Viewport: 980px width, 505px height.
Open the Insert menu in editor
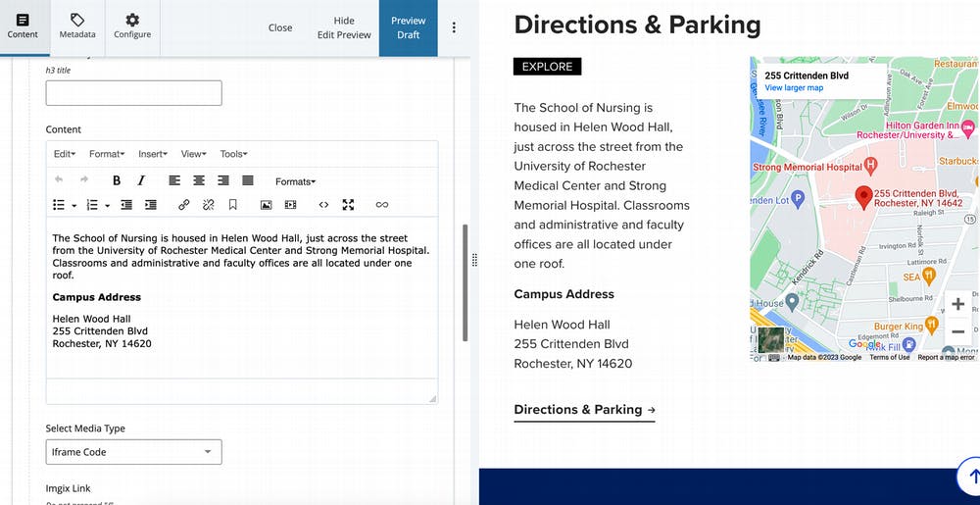[153, 154]
